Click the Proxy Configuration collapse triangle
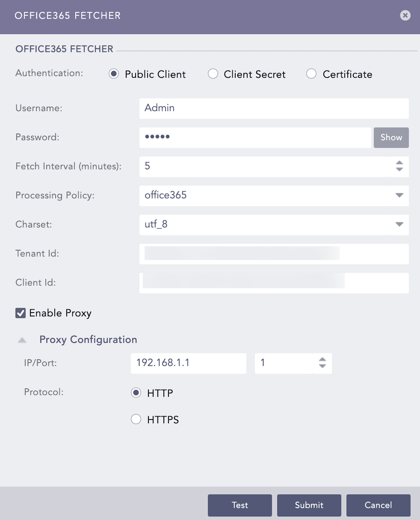 (x=21, y=340)
